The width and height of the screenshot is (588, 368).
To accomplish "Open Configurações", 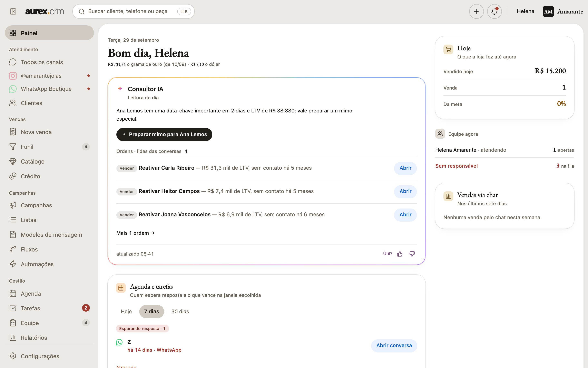I will click(49, 356).
